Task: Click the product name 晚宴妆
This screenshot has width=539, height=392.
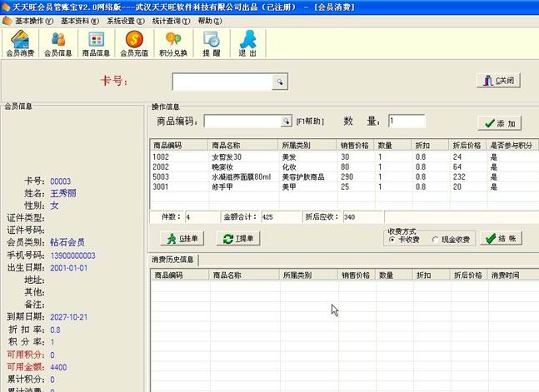Action: click(x=222, y=167)
